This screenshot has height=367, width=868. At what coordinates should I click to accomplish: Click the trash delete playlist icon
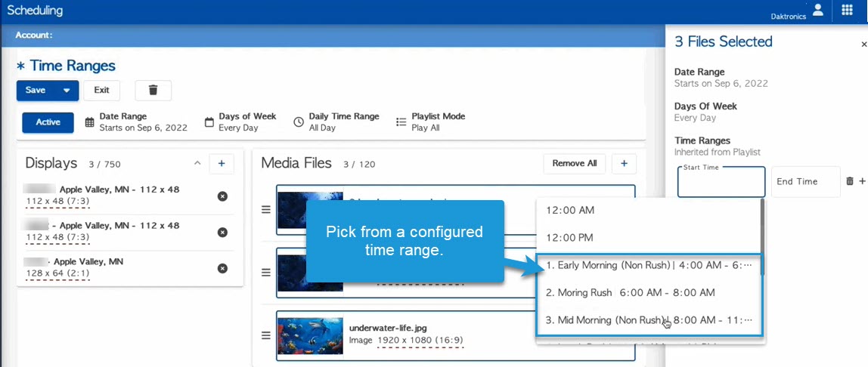[153, 90]
